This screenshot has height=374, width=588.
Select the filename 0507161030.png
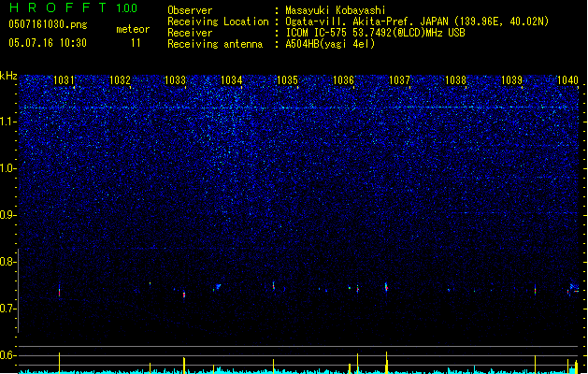pyautogui.click(x=48, y=24)
